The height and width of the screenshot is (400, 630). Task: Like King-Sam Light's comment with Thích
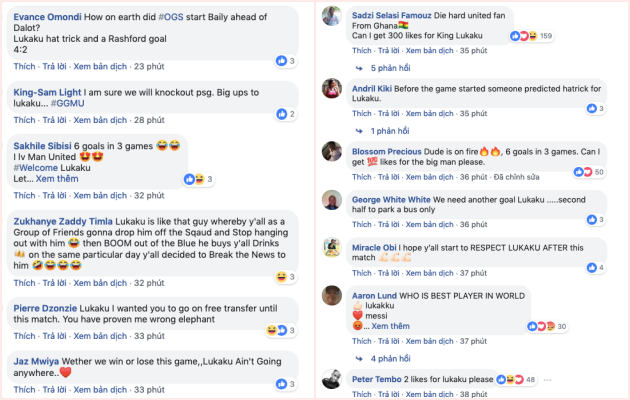click(23, 119)
